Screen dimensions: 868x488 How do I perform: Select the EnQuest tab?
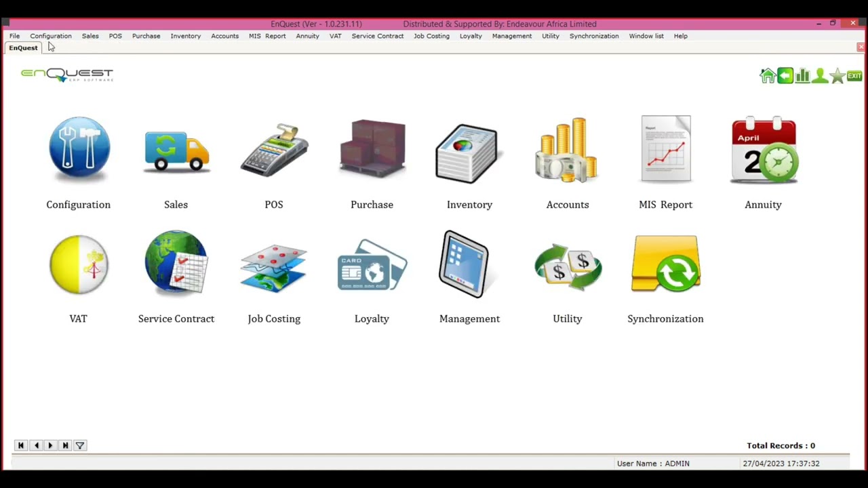(24, 48)
